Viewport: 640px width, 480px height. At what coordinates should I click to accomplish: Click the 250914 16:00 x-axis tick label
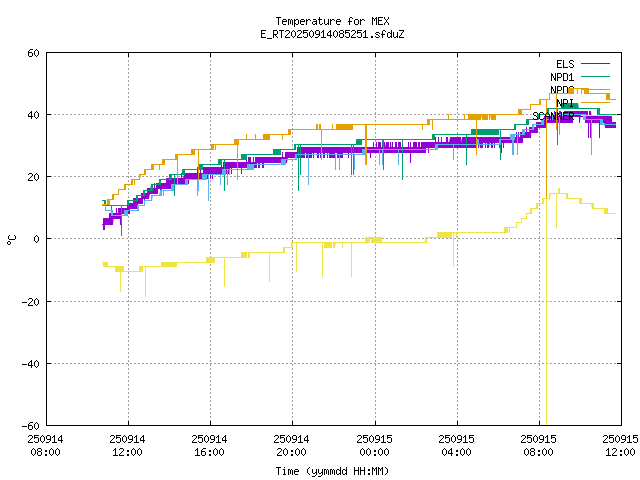209,445
